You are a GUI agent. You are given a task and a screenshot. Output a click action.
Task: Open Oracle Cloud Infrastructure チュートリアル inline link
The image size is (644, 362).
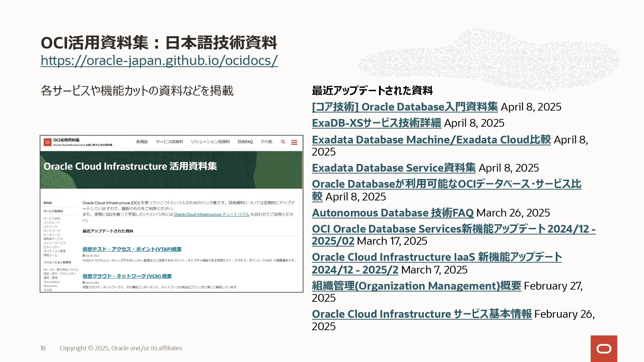point(211,215)
